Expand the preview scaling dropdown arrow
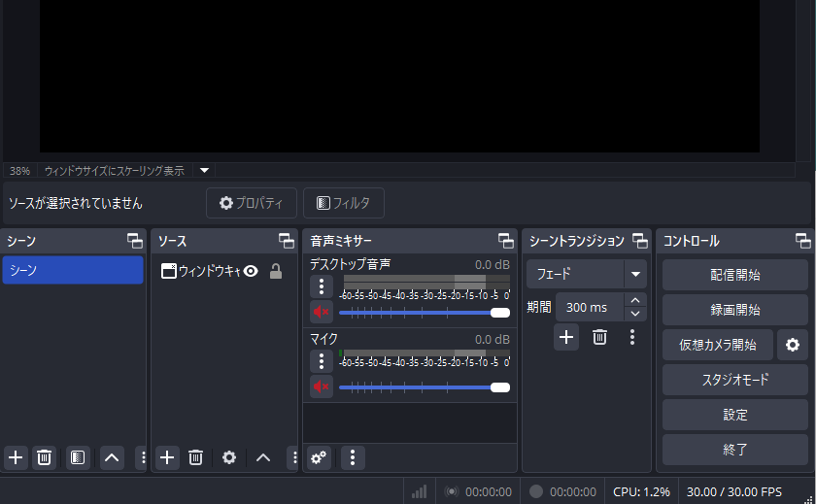This screenshot has width=816, height=504. coord(204,170)
